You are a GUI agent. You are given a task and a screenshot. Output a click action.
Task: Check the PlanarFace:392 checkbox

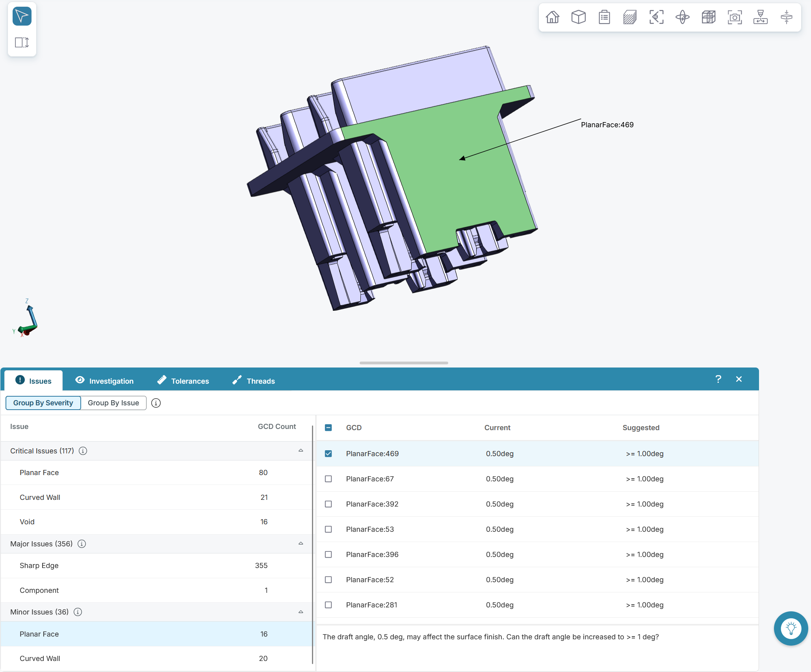click(x=328, y=504)
